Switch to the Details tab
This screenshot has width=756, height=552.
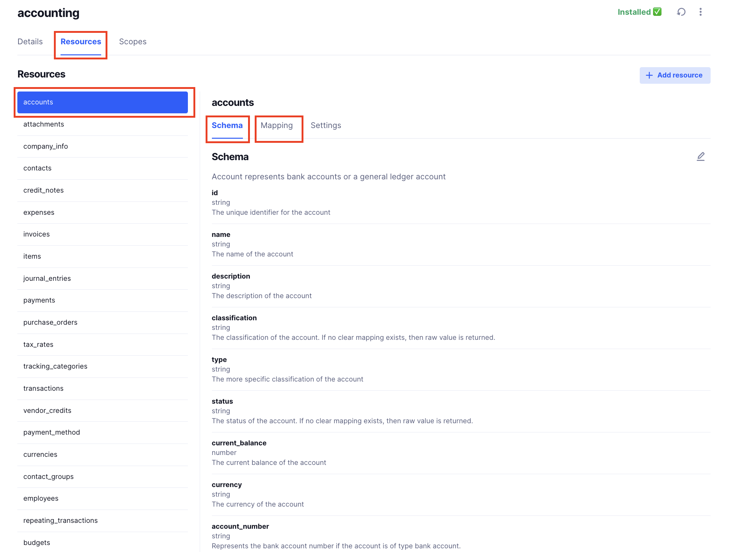[30, 41]
